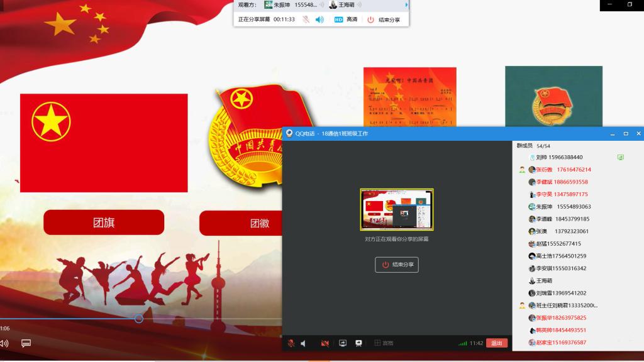
Task: Open the HD 高清 quality selector
Action: point(345,19)
